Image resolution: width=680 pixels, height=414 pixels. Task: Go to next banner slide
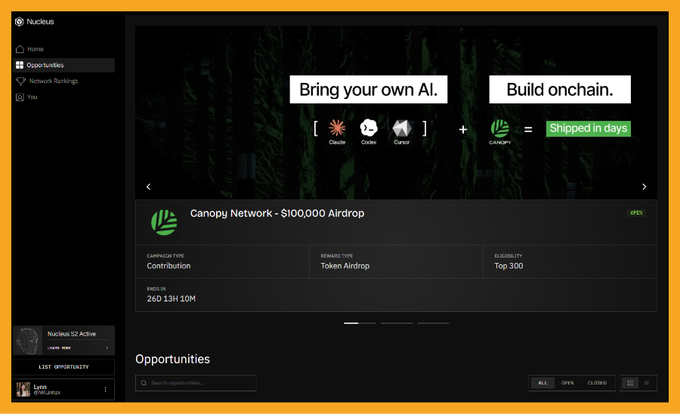coord(644,187)
